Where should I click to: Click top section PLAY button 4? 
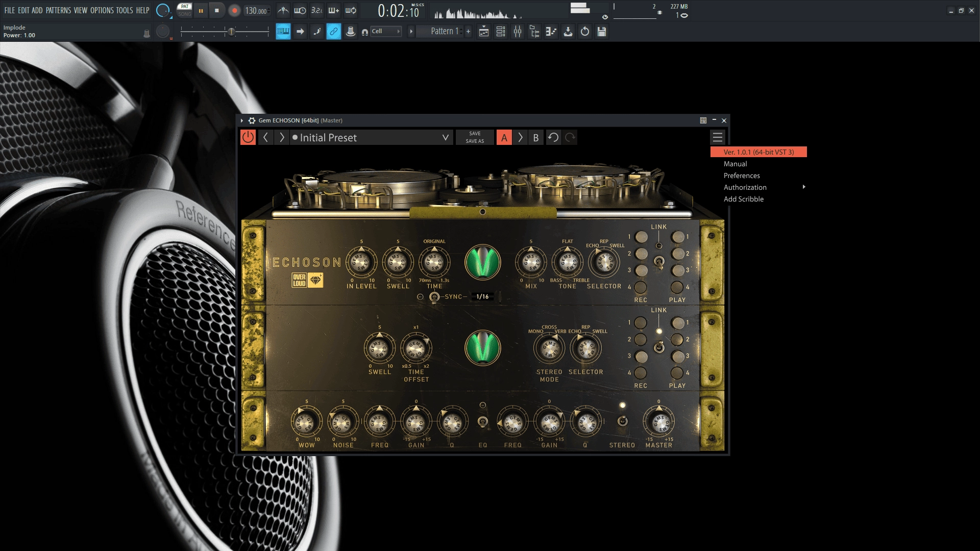pos(677,287)
